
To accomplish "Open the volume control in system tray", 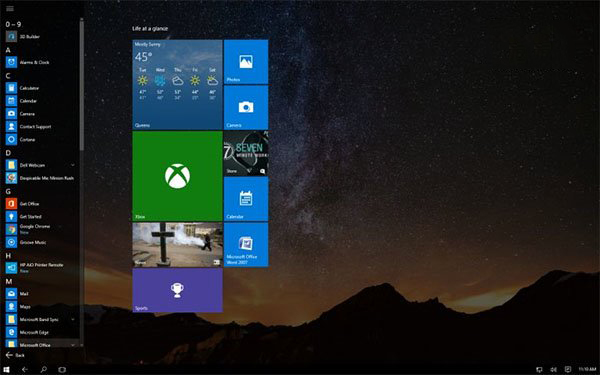I will tap(553, 369).
